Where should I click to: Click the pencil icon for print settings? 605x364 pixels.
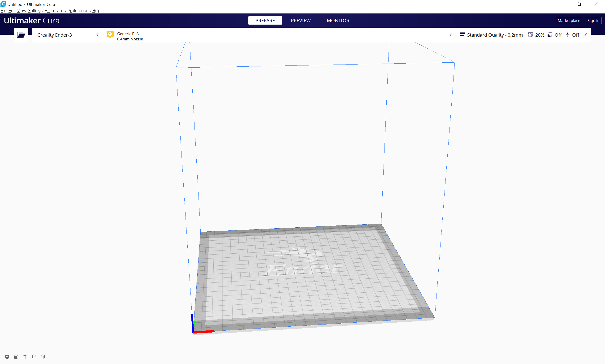(x=585, y=35)
